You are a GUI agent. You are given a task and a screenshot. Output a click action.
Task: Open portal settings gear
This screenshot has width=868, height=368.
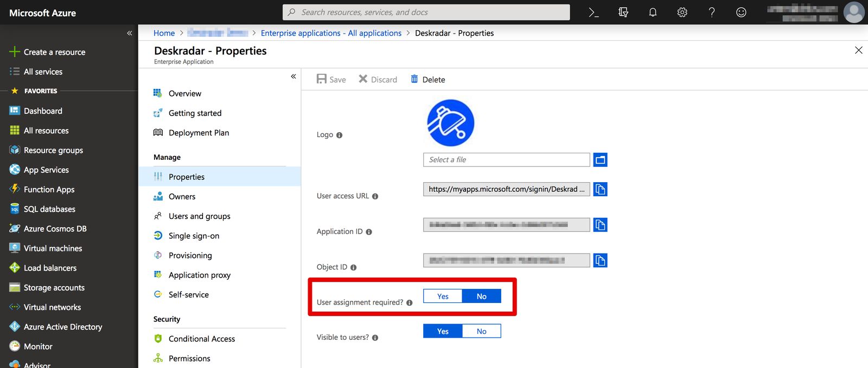682,12
